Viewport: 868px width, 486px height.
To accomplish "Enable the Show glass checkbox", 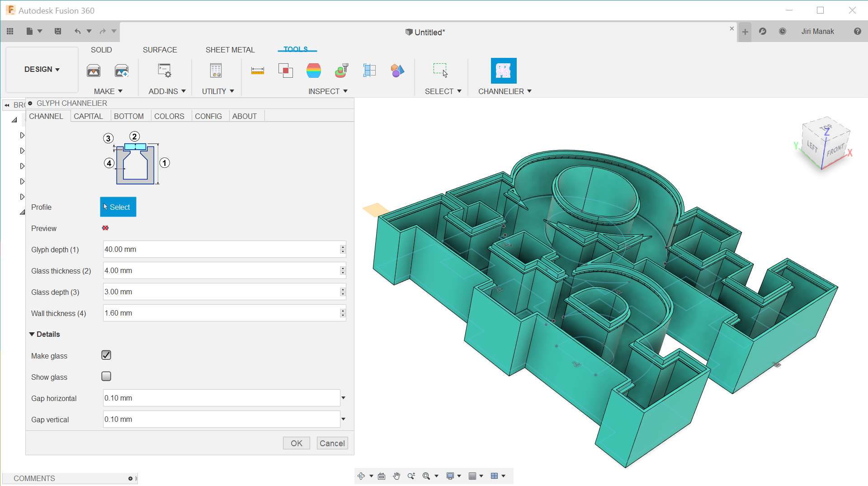I will point(106,377).
